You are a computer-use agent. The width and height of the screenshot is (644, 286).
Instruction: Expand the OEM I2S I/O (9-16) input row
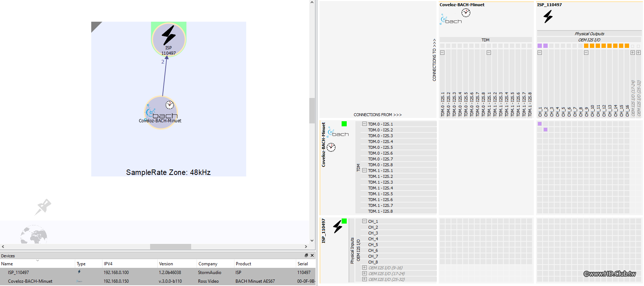tap(365, 267)
